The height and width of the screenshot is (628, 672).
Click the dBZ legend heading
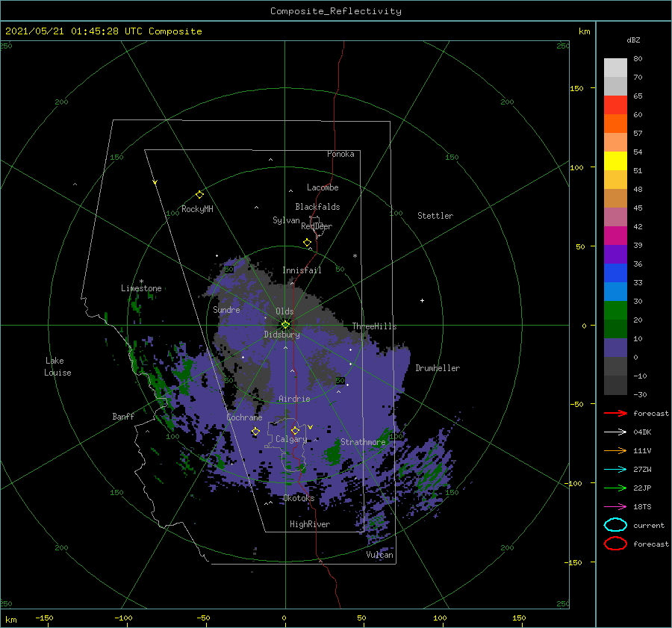[633, 40]
